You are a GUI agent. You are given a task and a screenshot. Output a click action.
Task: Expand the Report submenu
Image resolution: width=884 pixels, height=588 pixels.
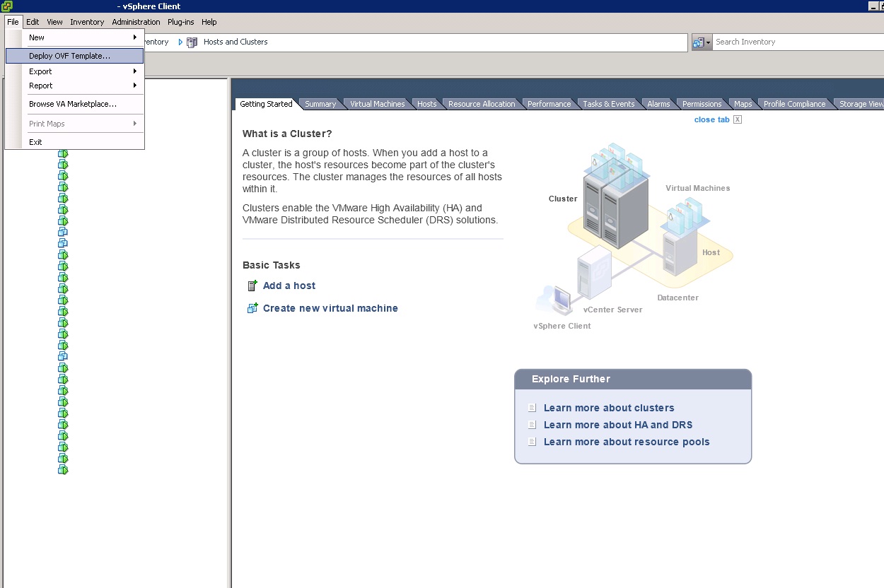(x=74, y=86)
